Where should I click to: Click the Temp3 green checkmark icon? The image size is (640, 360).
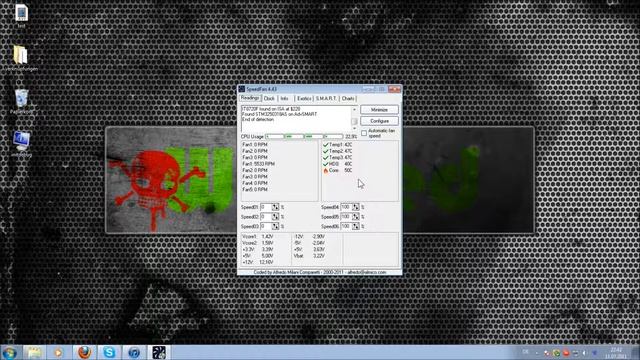(326, 158)
